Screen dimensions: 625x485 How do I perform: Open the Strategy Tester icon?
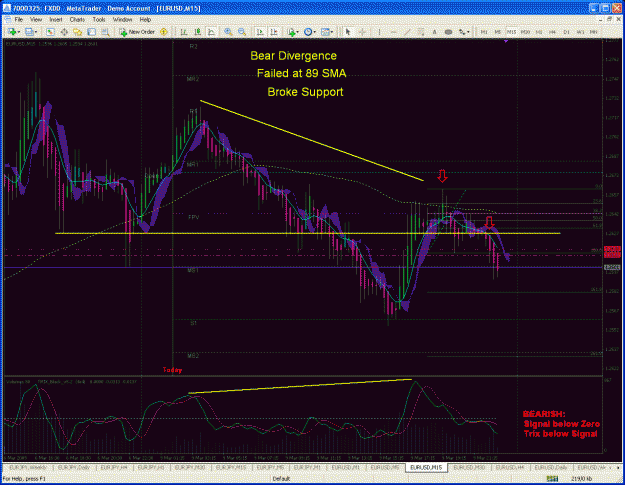[105, 32]
